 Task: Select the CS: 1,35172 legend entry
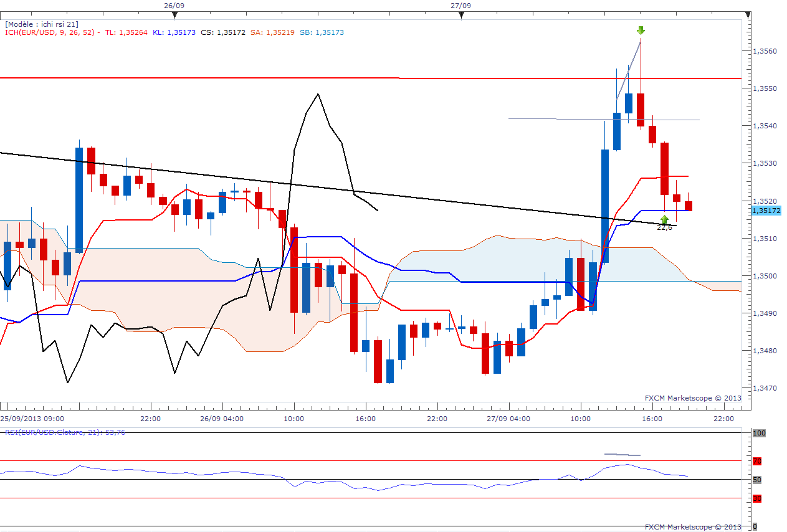(222, 32)
